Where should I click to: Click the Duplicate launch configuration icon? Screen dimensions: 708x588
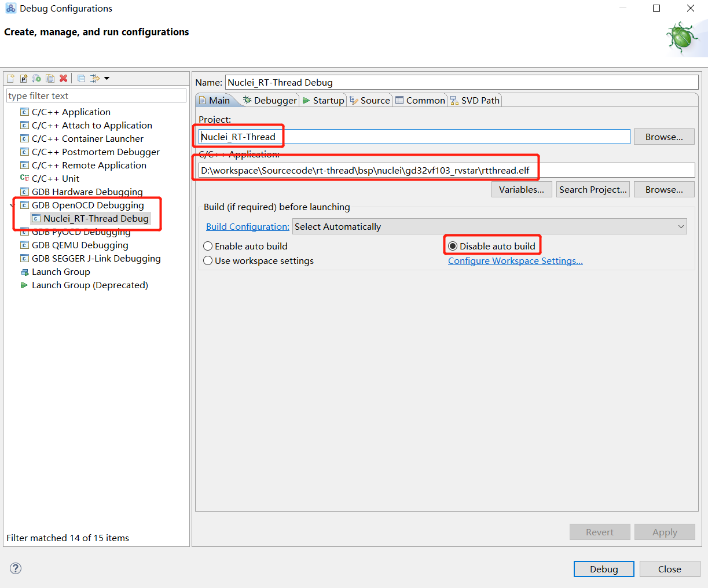[x=50, y=78]
